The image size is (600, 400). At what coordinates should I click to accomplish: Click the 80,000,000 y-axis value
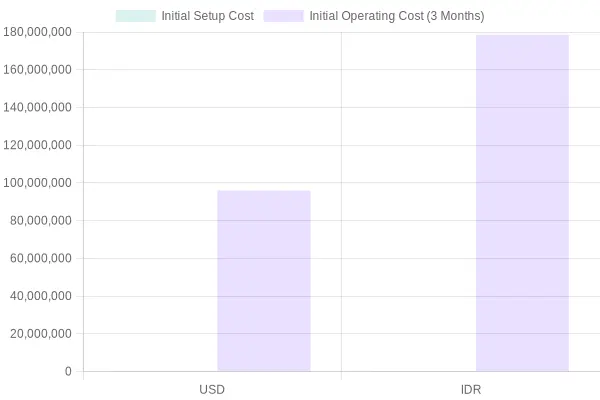click(41, 220)
